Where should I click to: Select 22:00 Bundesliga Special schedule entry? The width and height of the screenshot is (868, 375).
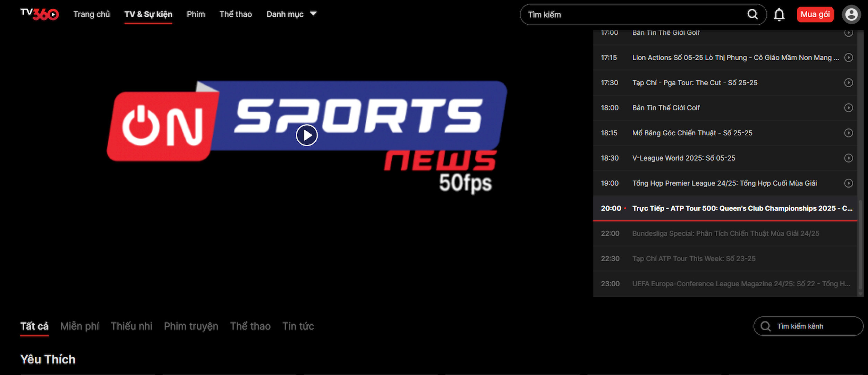tap(725, 233)
